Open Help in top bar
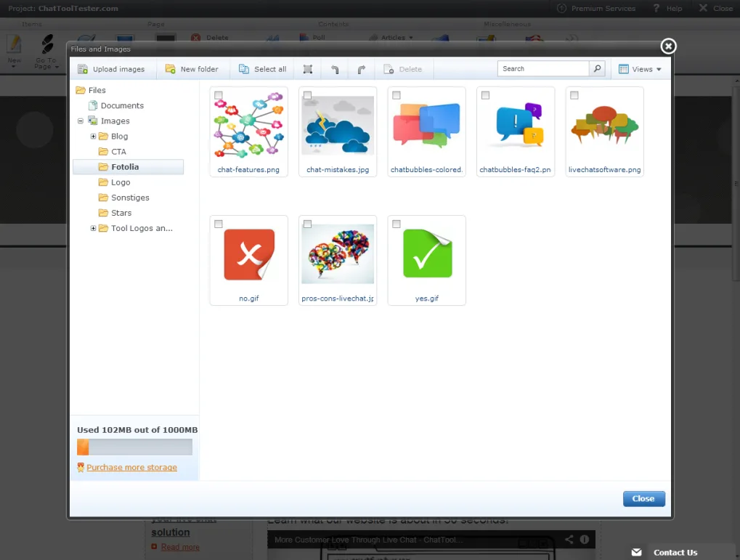The image size is (740, 560). (x=668, y=9)
